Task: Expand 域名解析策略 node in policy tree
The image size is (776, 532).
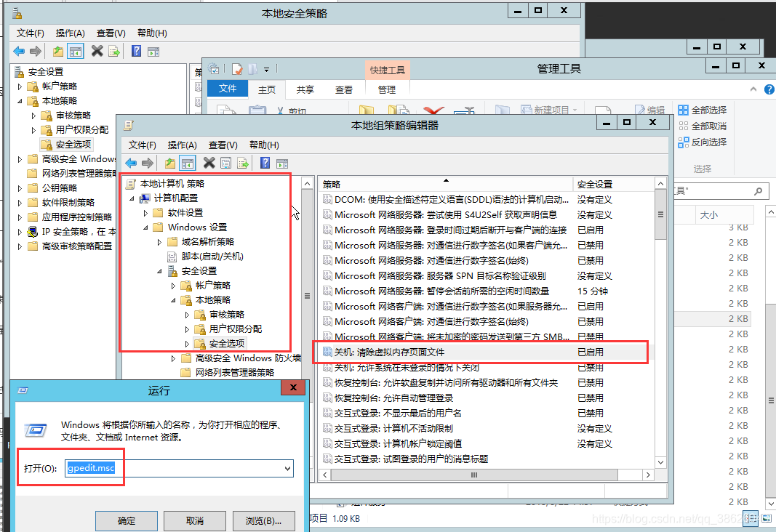Action: 159,242
